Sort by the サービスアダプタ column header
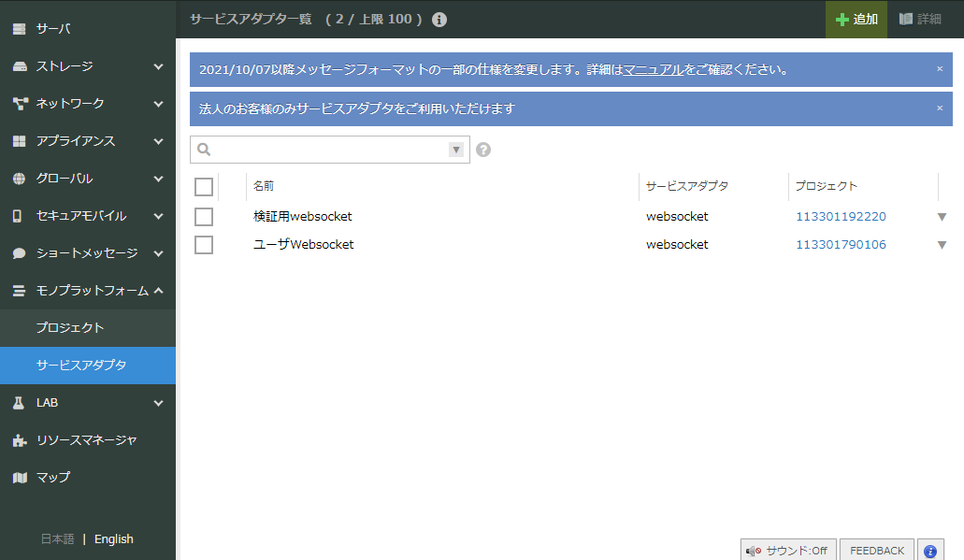Image resolution: width=964 pixels, height=560 pixels. click(686, 186)
